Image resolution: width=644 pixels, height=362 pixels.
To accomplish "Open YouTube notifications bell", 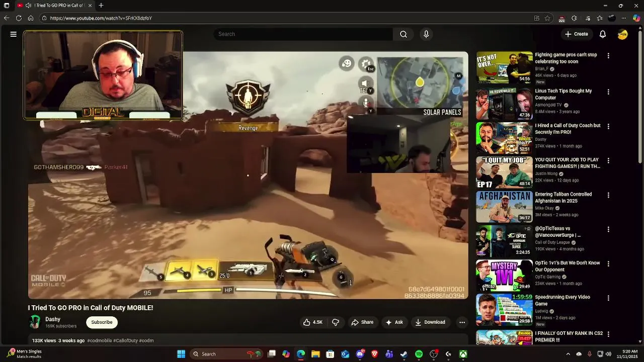I will pyautogui.click(x=603, y=34).
